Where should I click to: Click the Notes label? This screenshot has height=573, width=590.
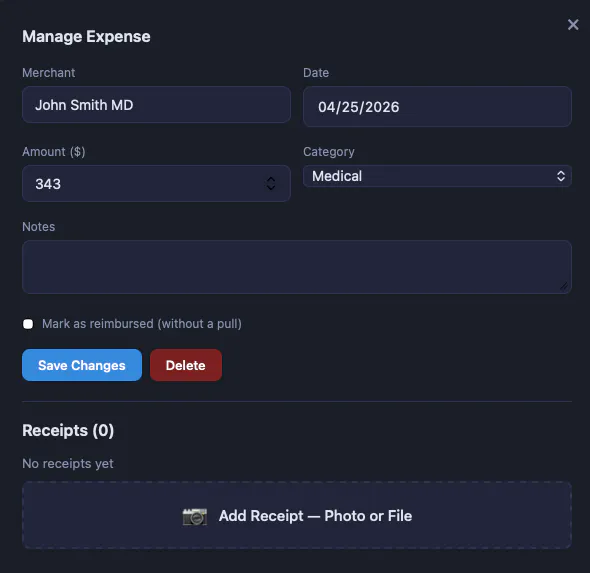click(39, 226)
